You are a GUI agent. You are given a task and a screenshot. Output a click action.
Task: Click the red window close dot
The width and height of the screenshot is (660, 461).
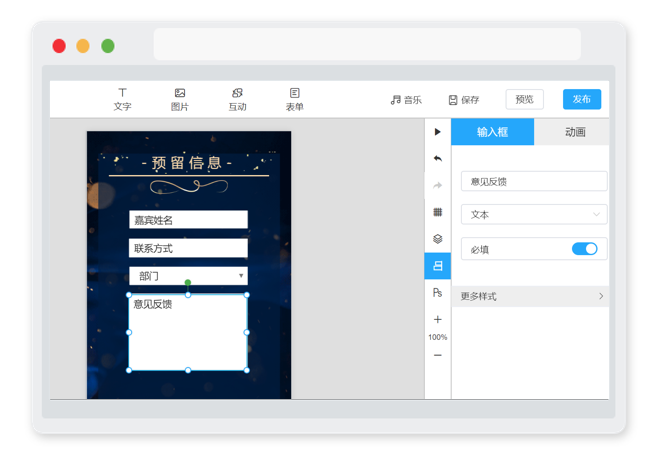(x=59, y=46)
